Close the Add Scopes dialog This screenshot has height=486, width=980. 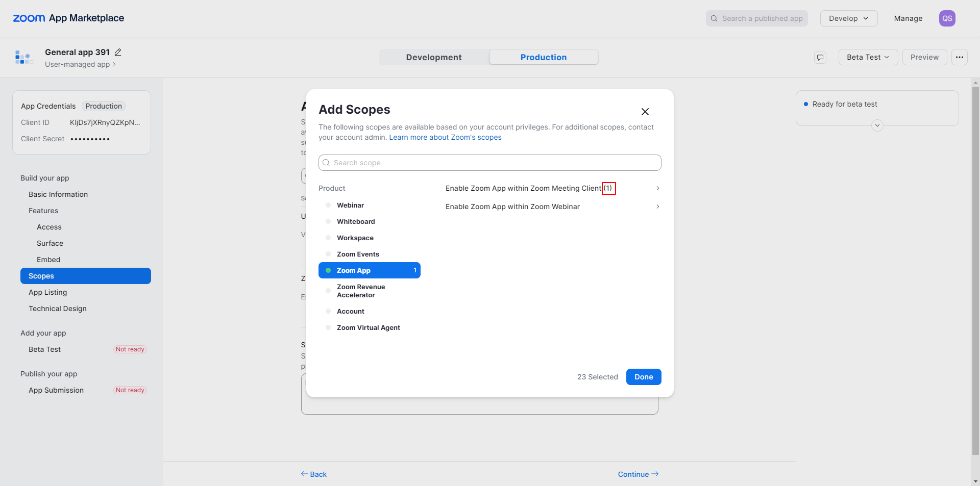(x=645, y=112)
